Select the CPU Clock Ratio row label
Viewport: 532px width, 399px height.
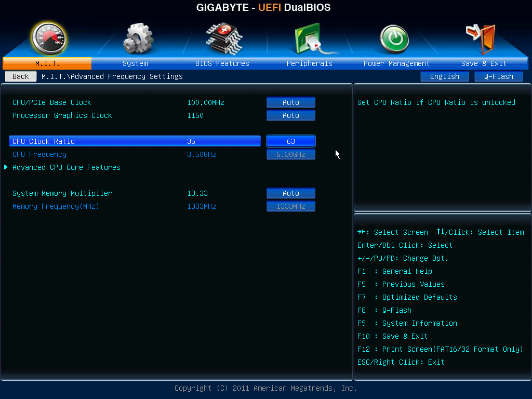(44, 141)
